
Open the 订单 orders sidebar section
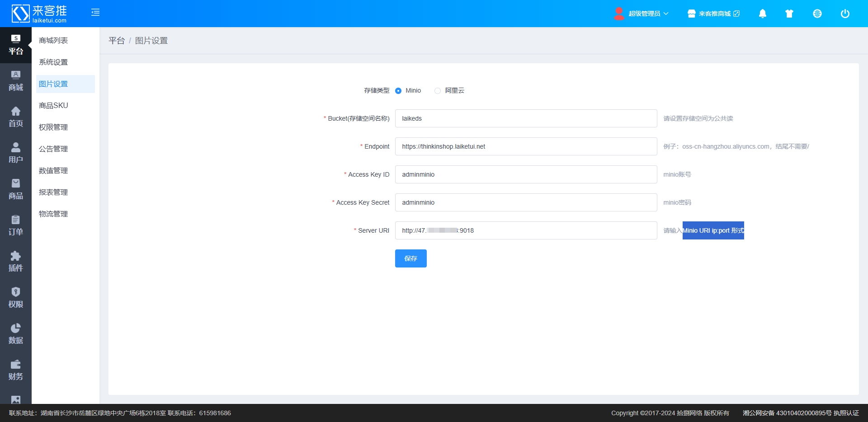coord(16,226)
